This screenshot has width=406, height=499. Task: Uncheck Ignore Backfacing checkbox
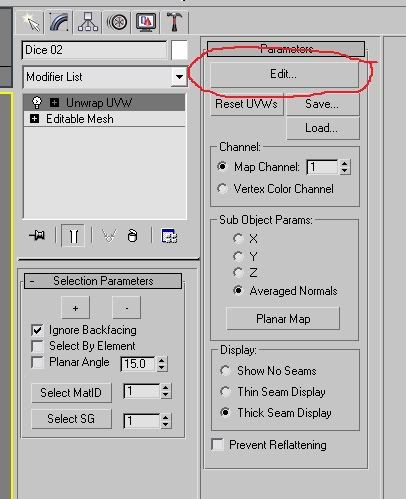[x=37, y=330]
